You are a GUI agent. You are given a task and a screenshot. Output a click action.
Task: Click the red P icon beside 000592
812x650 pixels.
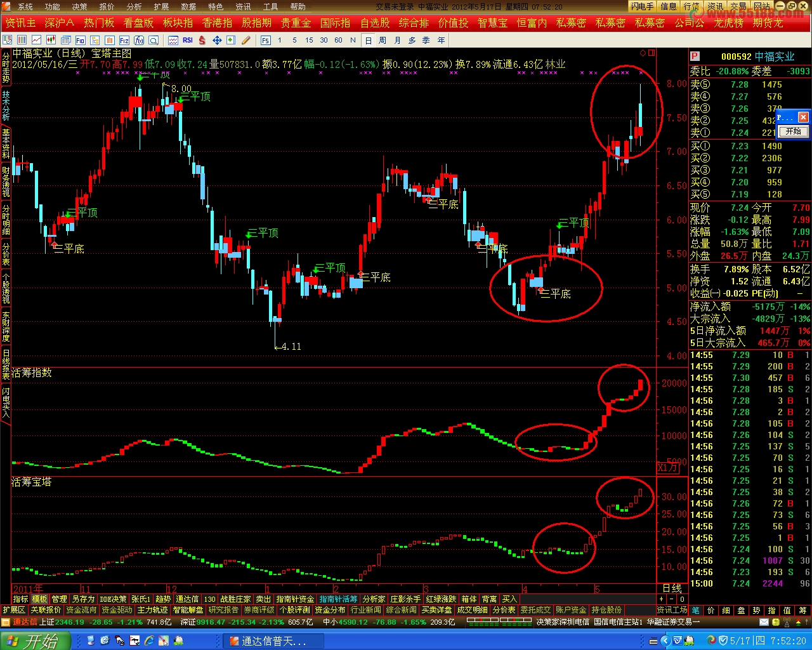coord(695,56)
